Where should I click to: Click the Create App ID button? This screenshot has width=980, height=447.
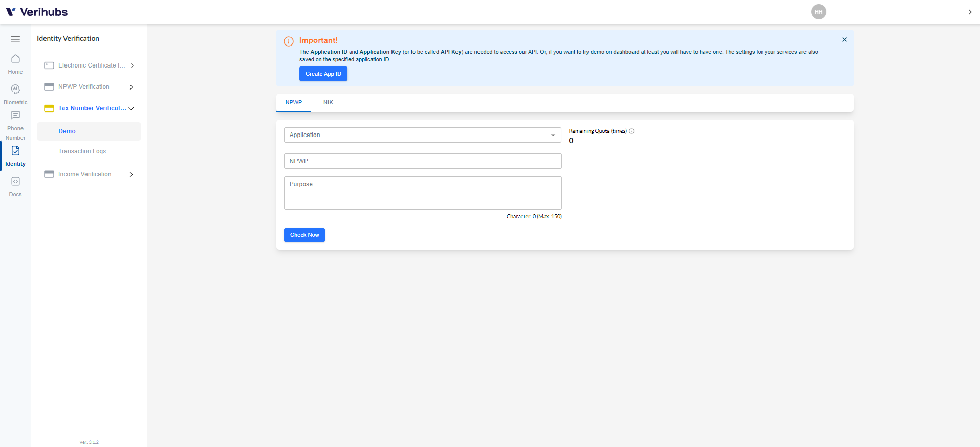coord(323,74)
